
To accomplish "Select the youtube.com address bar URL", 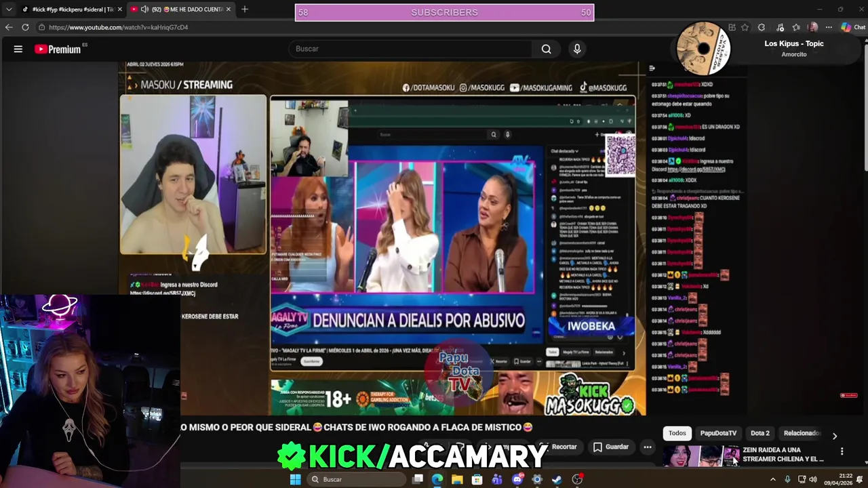I will point(118,27).
